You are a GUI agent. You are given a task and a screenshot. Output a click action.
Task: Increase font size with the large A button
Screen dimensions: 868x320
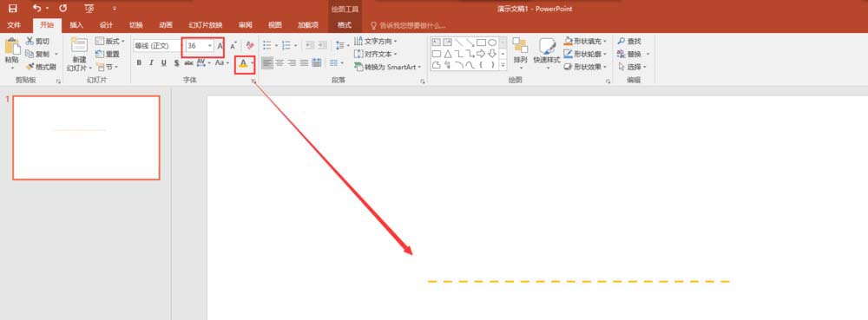tap(220, 46)
